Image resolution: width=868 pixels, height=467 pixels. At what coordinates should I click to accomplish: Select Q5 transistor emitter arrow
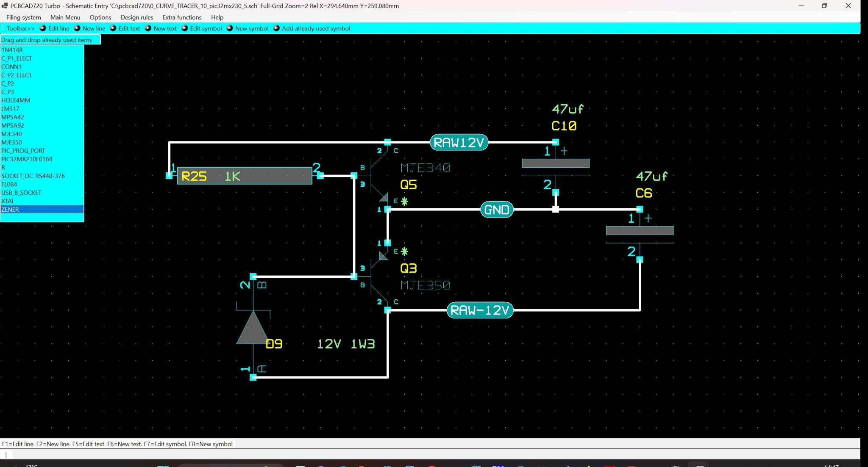pyautogui.click(x=384, y=197)
